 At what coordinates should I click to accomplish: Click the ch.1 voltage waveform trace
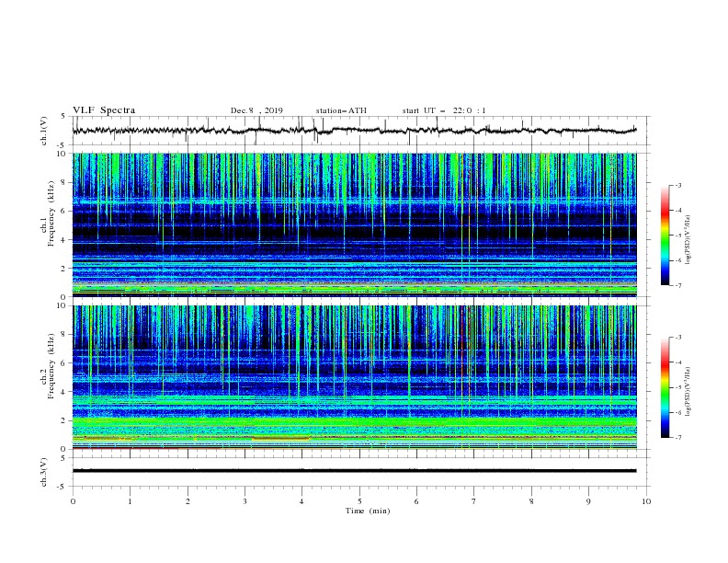click(354, 131)
